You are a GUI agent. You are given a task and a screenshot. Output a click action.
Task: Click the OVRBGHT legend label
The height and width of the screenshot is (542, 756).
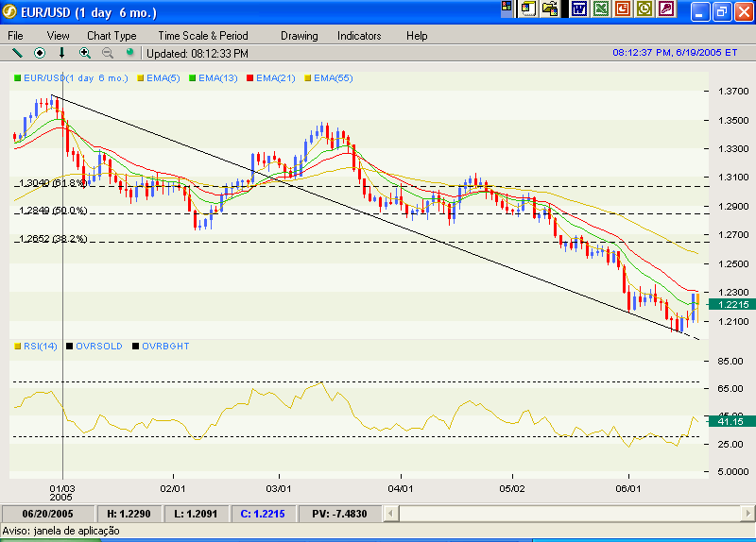coord(165,346)
